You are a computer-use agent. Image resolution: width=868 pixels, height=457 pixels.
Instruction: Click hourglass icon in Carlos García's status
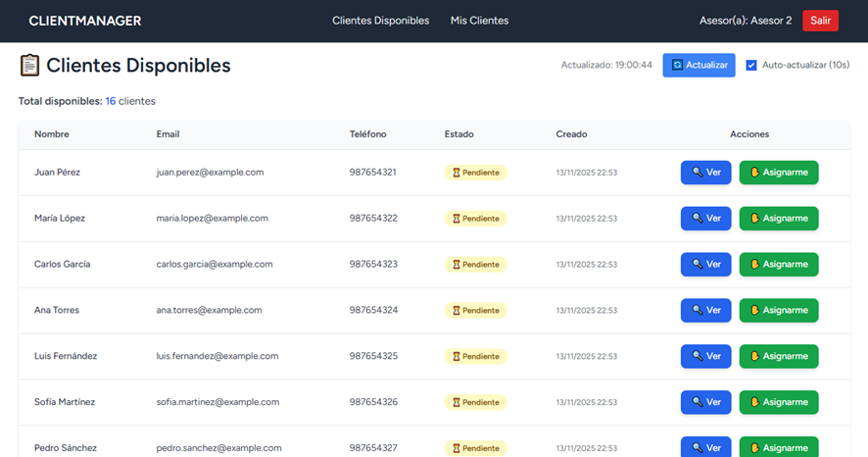[x=455, y=265]
